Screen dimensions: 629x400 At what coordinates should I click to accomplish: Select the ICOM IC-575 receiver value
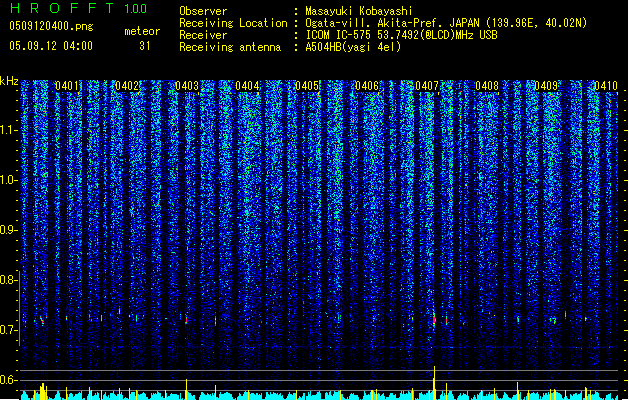tap(402, 35)
